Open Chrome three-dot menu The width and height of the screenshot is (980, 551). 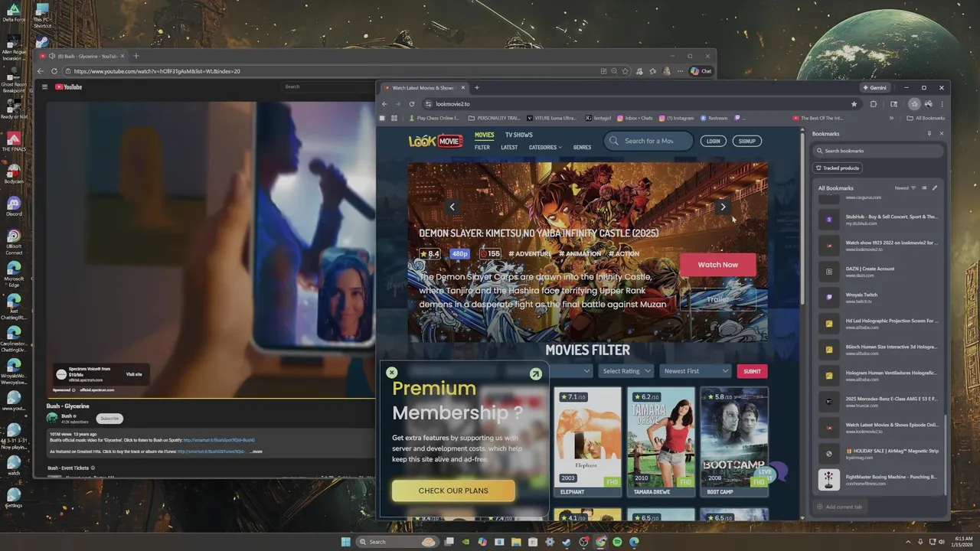point(942,104)
